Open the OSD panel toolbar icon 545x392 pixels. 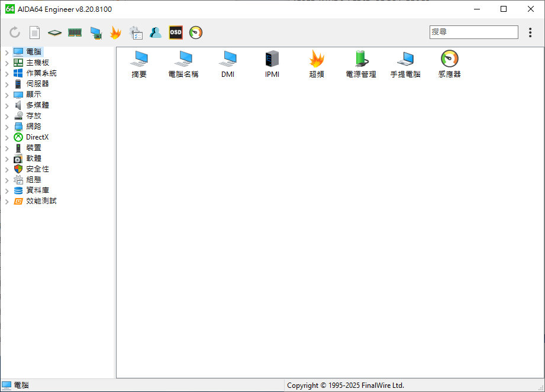(176, 33)
